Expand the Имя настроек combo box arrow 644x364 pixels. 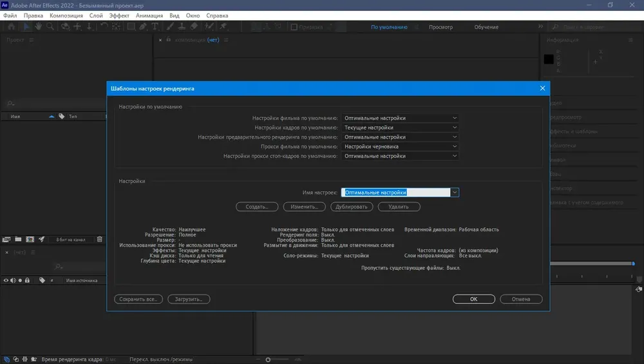point(455,192)
